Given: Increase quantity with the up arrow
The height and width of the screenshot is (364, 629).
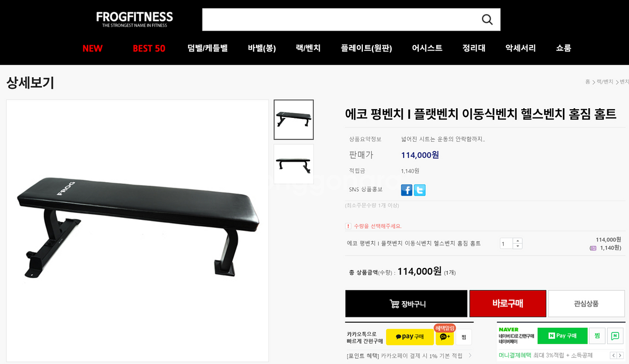Looking at the screenshot, I should [x=517, y=241].
